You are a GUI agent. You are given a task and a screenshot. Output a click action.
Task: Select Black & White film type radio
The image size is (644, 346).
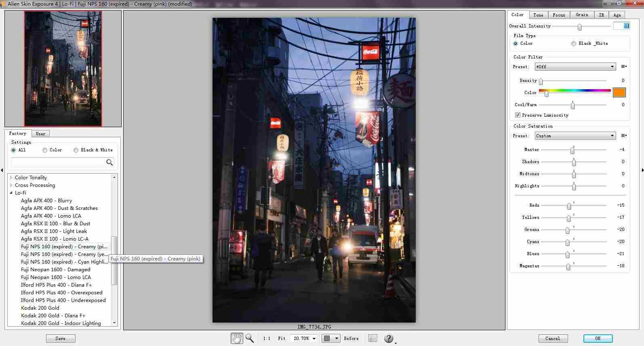pos(574,44)
